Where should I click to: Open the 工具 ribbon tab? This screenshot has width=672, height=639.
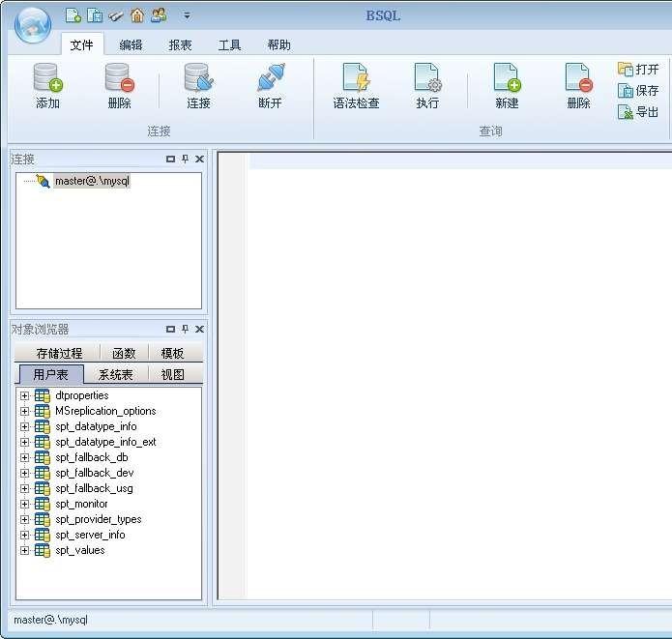pyautogui.click(x=229, y=44)
